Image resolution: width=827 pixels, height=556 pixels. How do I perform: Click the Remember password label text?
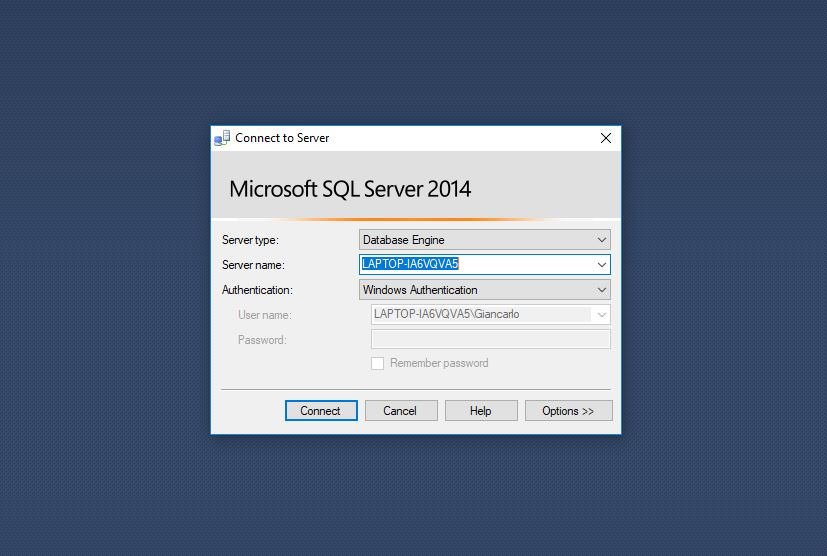click(439, 363)
